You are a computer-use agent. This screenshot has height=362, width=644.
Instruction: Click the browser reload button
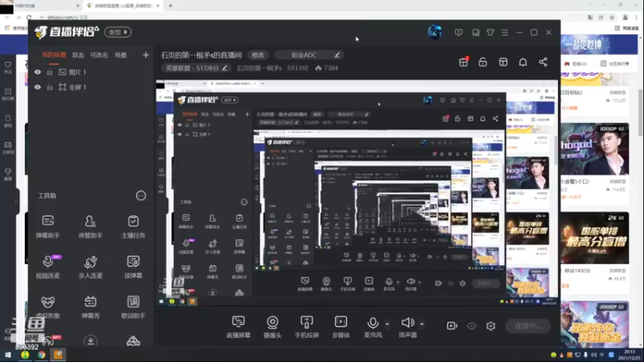tap(29, 17)
